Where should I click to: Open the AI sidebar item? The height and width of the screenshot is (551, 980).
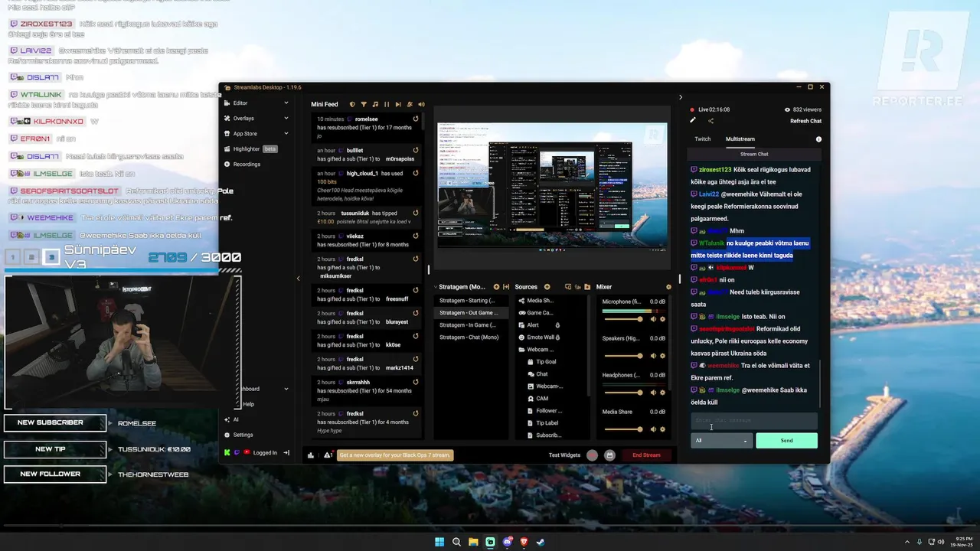(x=231, y=419)
